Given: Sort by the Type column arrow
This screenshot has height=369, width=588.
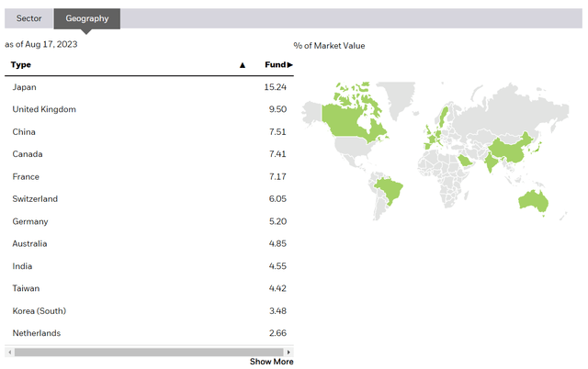Looking at the screenshot, I should point(243,65).
